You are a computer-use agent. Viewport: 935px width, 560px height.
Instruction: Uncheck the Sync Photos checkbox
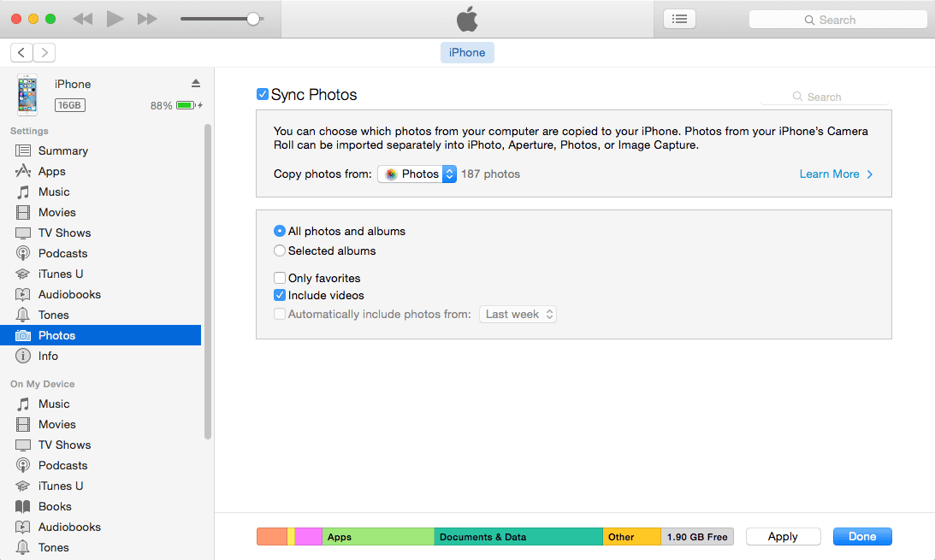(263, 95)
